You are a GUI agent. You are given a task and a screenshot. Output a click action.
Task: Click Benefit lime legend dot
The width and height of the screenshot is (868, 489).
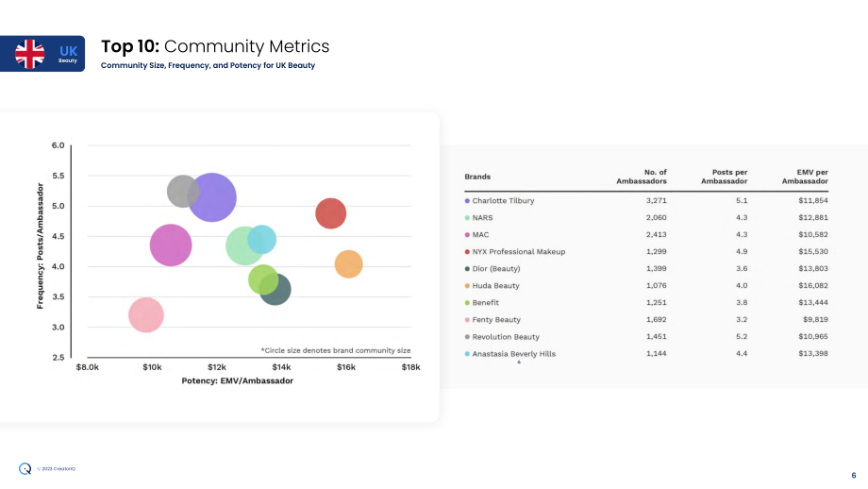[467, 303]
